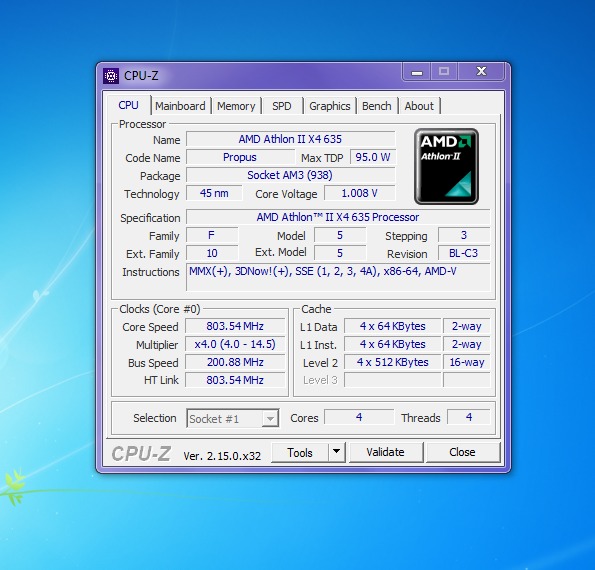Click the Bus Speed value 200.88 MHz
Viewport: 595px width, 570px height.
pos(235,362)
